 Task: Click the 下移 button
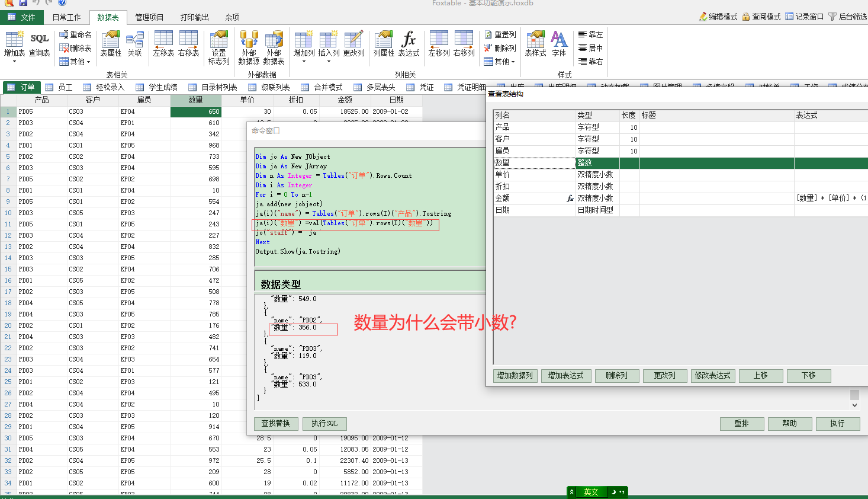[x=809, y=376]
